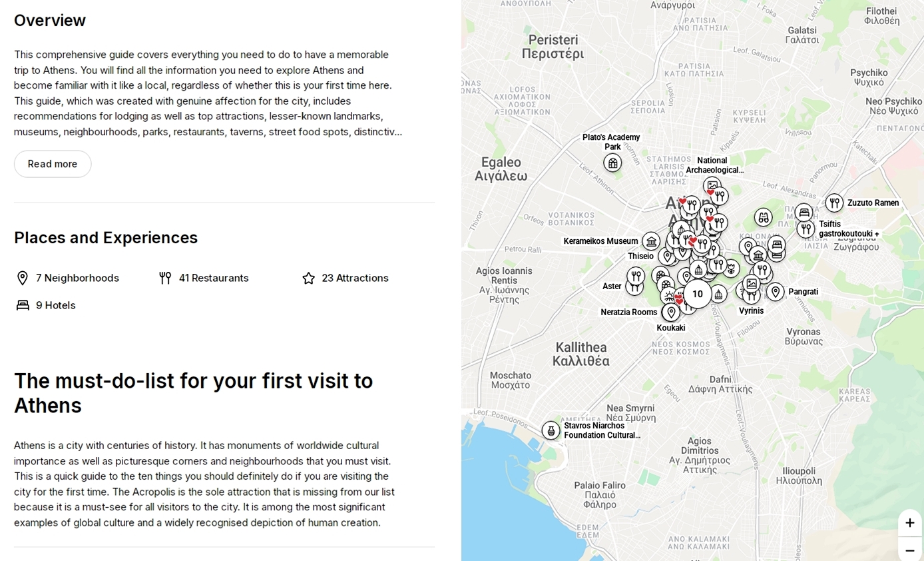Image resolution: width=924 pixels, height=561 pixels.
Task: Open the Neratzia Rooms location pin
Action: [x=670, y=311]
